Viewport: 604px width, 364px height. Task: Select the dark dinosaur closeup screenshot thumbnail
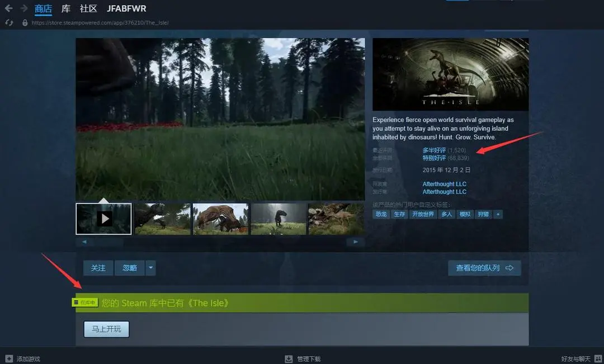pos(163,219)
